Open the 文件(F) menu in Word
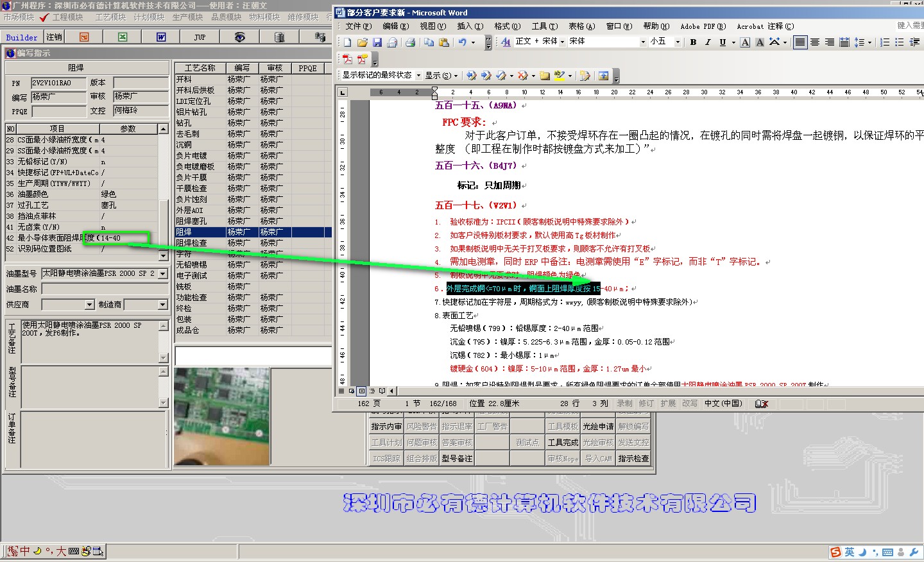 coord(358,26)
